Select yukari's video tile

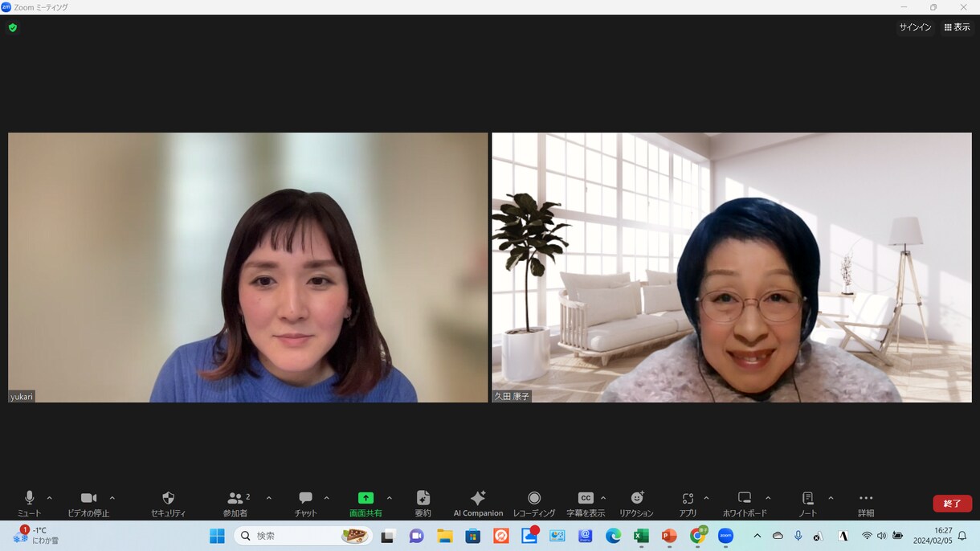tap(248, 267)
